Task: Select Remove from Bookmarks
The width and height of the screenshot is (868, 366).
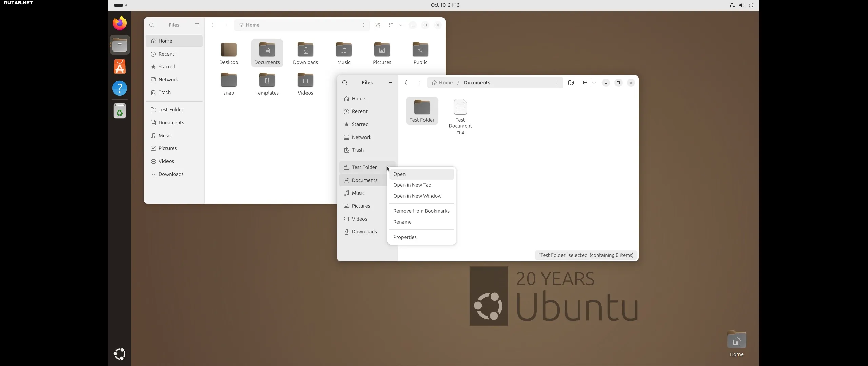Action: click(421, 211)
